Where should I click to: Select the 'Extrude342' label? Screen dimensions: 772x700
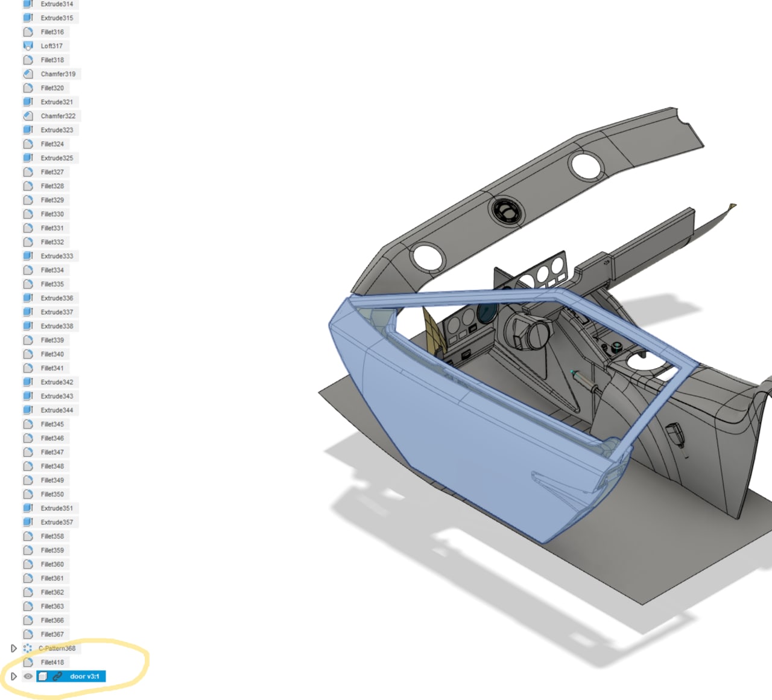[57, 382]
